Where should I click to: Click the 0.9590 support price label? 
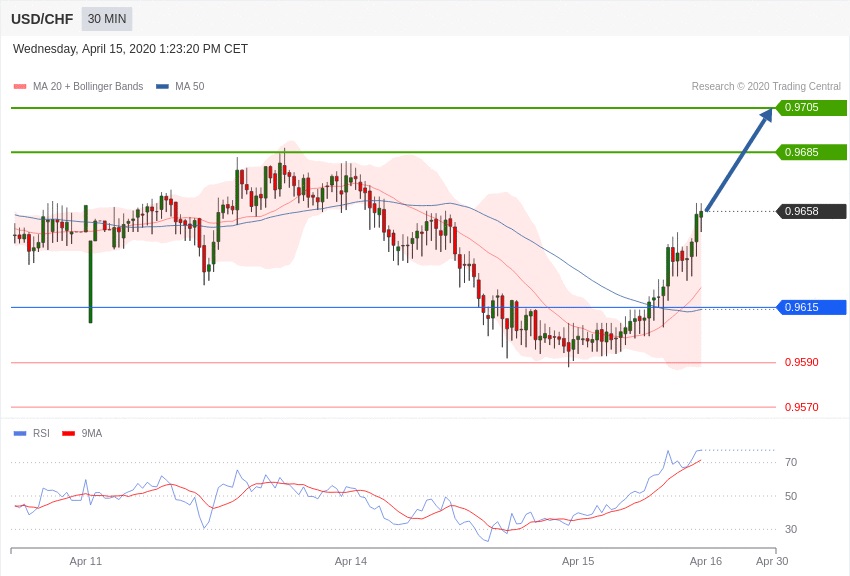(801, 362)
